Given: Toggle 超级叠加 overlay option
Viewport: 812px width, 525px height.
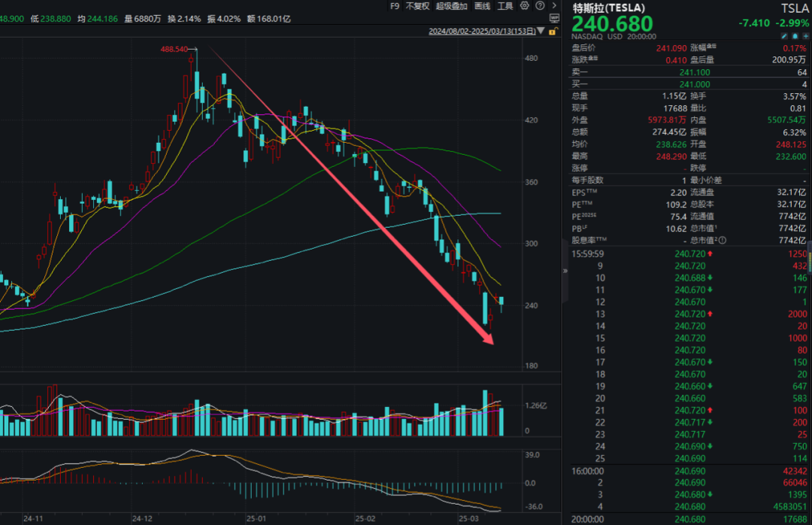Looking at the screenshot, I should tap(451, 6).
